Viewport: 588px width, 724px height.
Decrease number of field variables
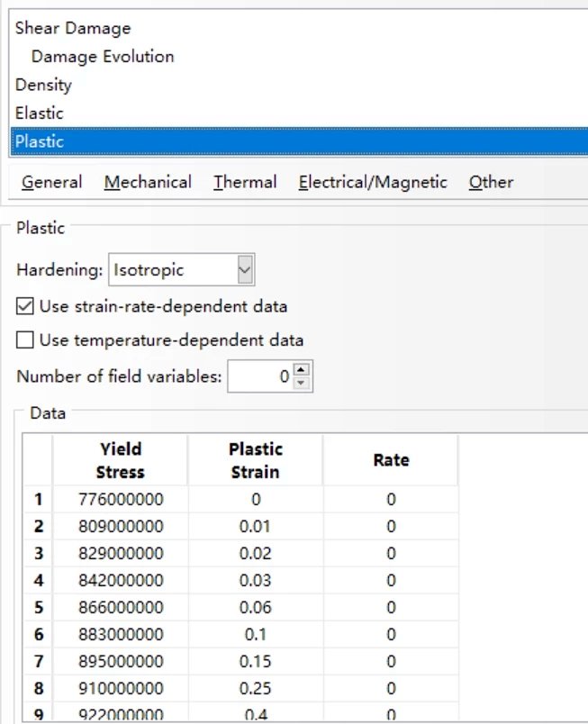(302, 384)
